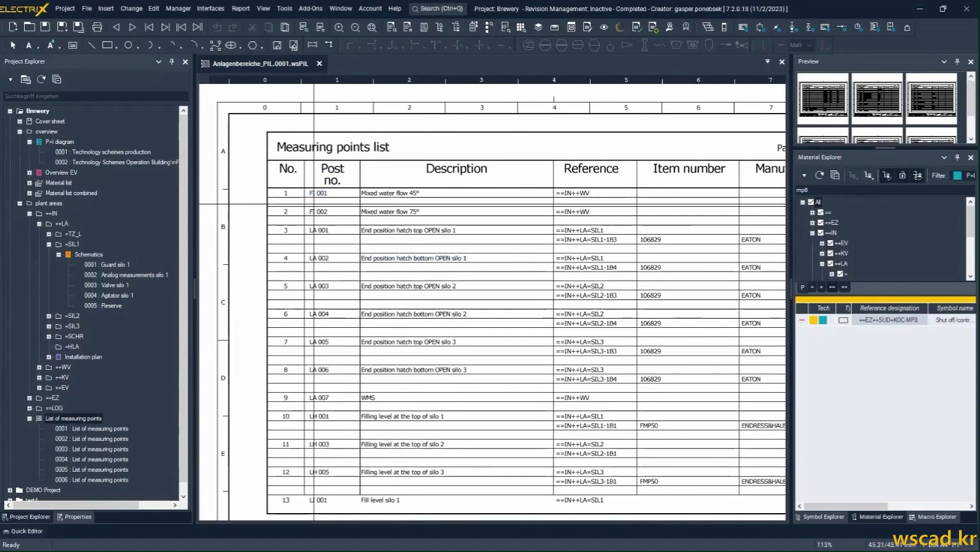Expand the ==LOG folder

30,408
